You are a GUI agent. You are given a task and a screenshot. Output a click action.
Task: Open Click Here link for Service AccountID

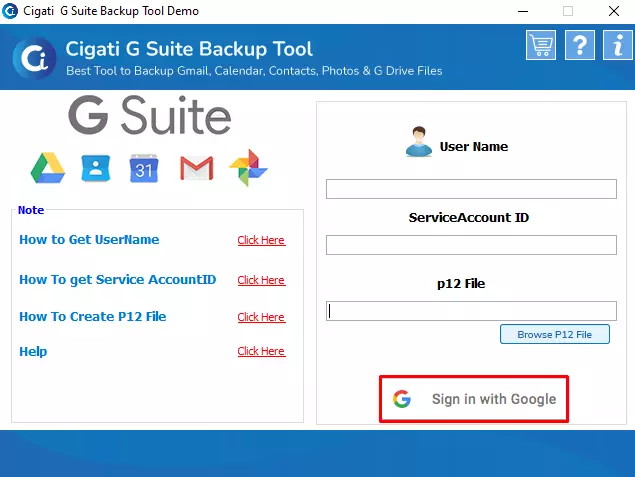pos(261,280)
